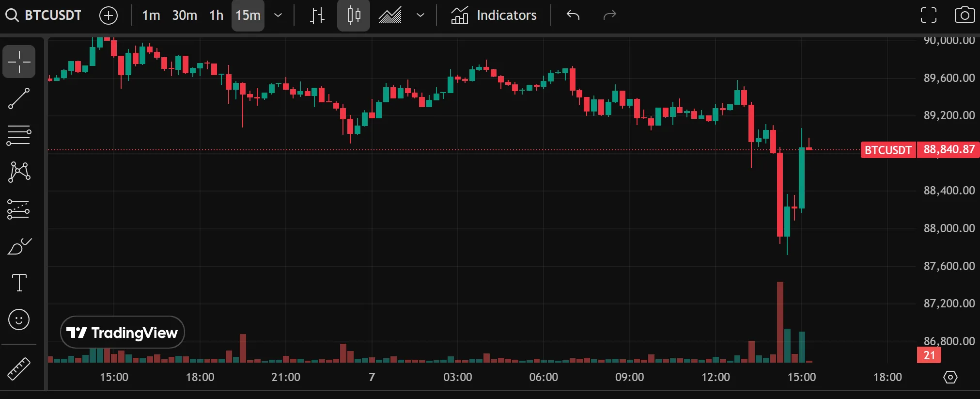Image resolution: width=980 pixels, height=399 pixels.
Task: Select the crosshair cursor tool
Action: point(19,62)
